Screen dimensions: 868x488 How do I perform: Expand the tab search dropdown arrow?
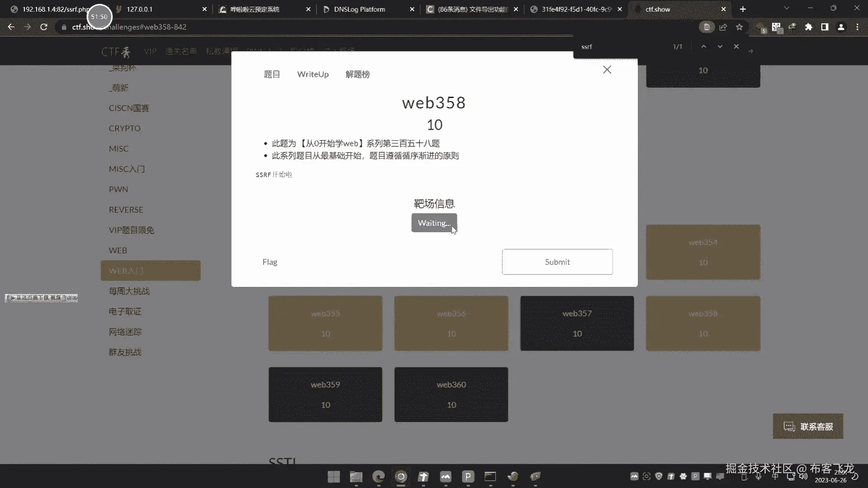point(787,9)
